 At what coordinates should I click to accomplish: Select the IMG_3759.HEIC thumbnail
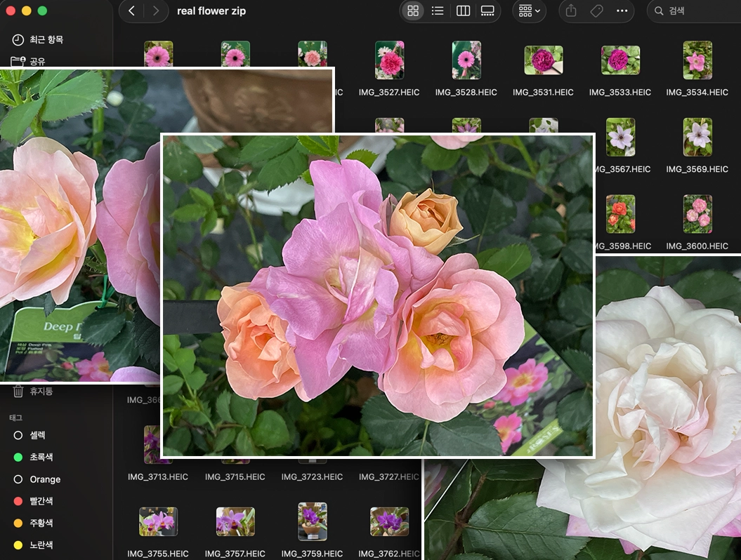point(313,521)
